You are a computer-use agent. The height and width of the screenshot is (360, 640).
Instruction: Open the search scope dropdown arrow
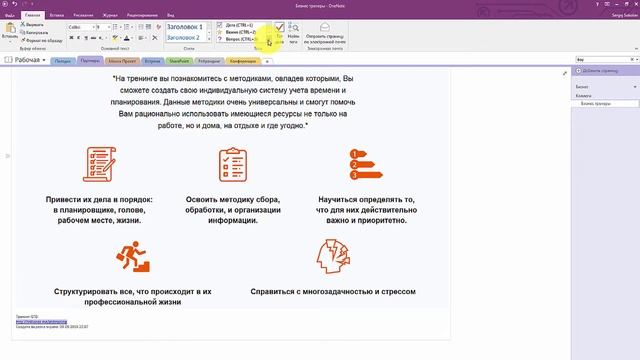[x=637, y=60]
